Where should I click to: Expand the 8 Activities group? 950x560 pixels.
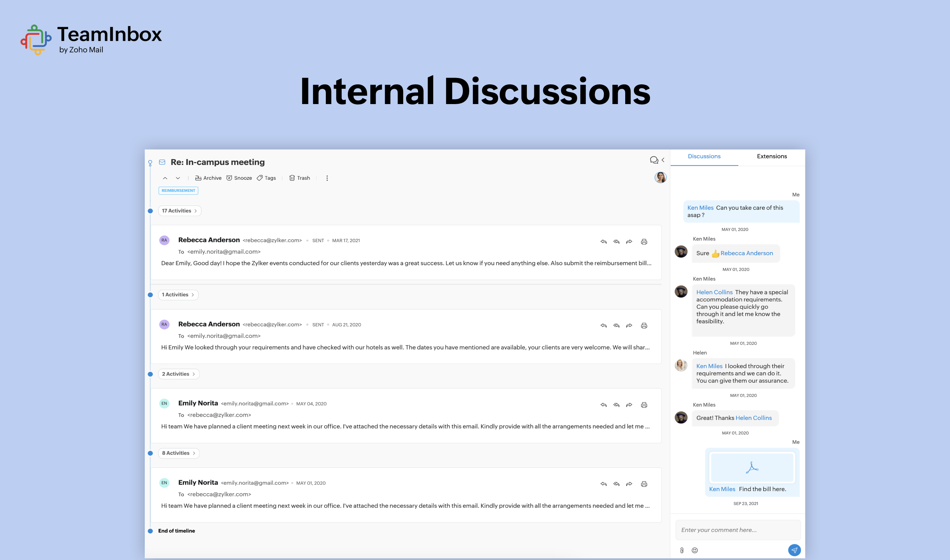(x=179, y=453)
